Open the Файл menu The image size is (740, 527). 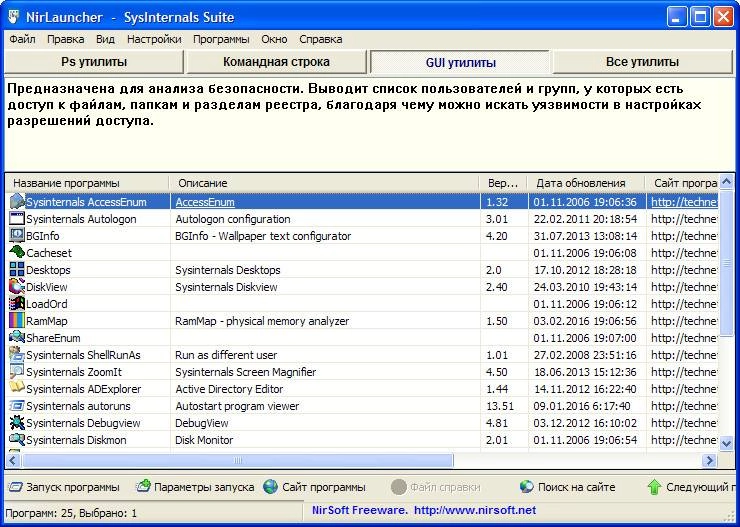coord(22,39)
